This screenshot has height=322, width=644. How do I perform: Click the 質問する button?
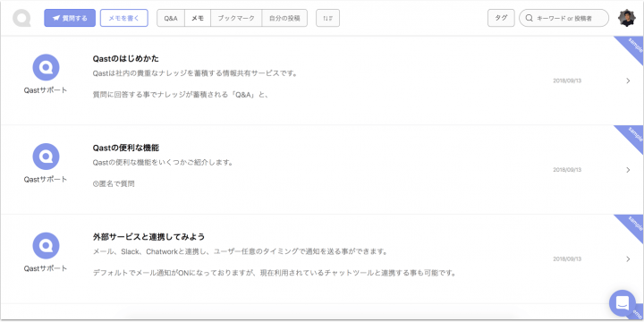click(x=70, y=18)
